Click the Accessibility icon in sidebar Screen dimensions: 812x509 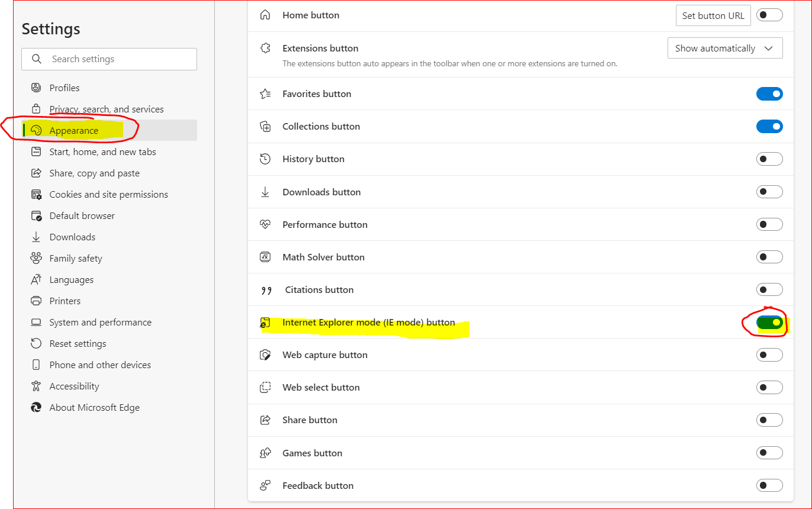pos(36,386)
